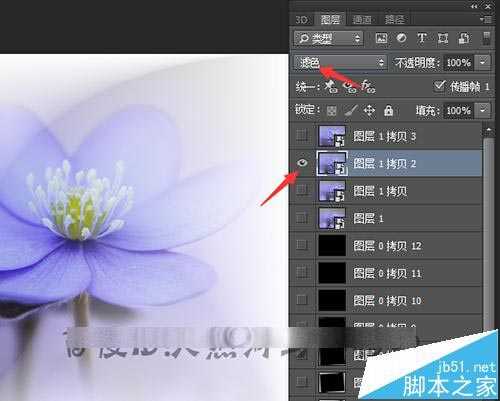Show layer 图层 0 拷贝 11
500x401 pixels.
tap(302, 272)
